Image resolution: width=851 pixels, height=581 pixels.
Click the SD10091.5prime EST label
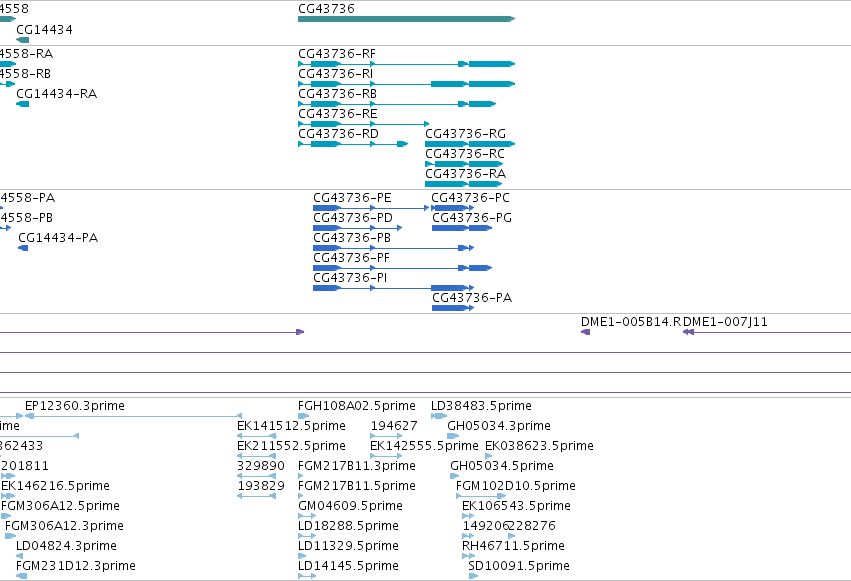(x=519, y=566)
